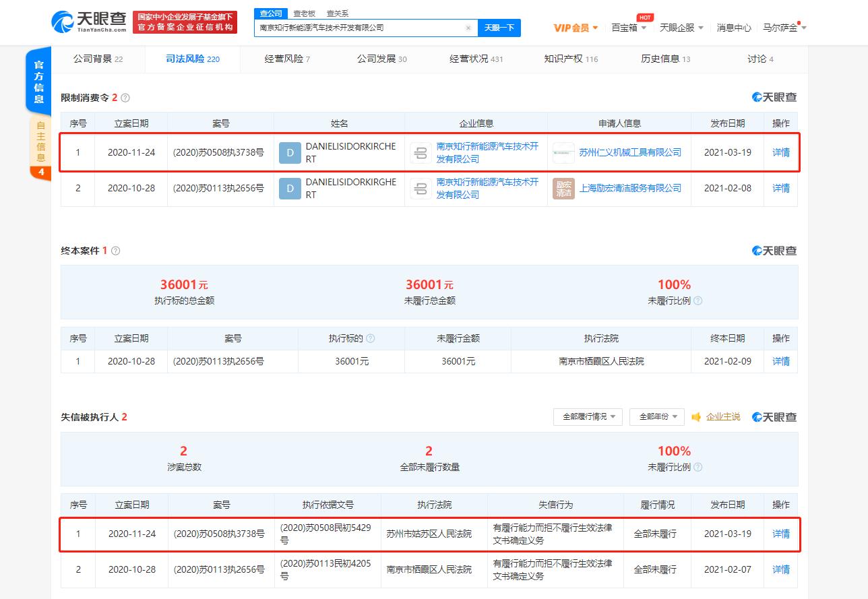Viewport: 868px width, 599px height.
Task: Switch to the 经营状况 tab
Action: pyautogui.click(x=476, y=59)
